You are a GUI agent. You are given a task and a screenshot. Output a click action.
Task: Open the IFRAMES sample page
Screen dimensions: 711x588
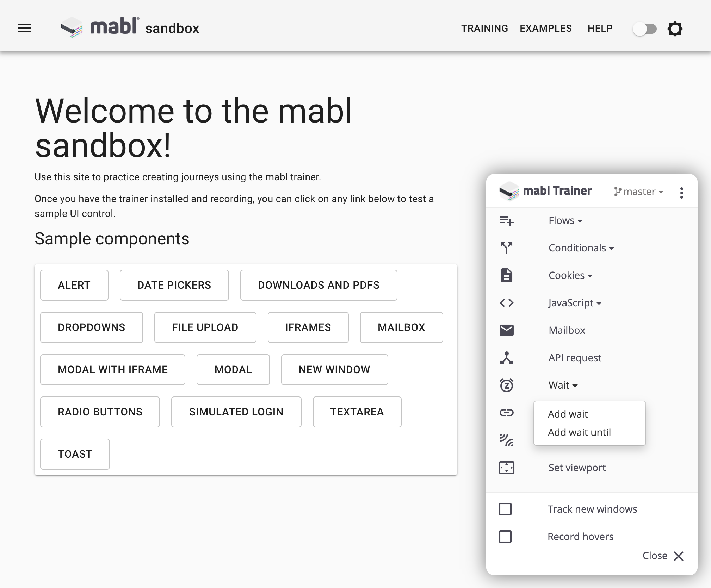point(308,327)
